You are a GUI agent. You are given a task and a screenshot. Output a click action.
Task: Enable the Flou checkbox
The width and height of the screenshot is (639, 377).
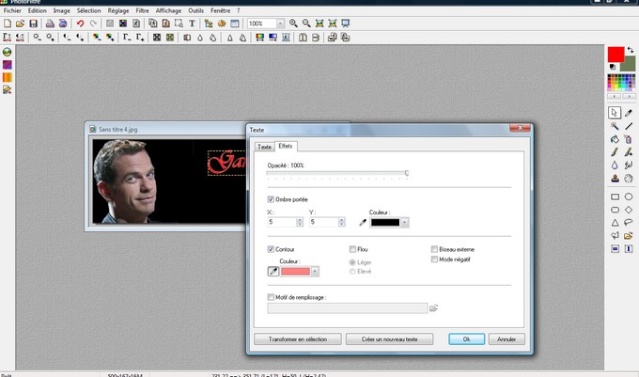(x=353, y=249)
